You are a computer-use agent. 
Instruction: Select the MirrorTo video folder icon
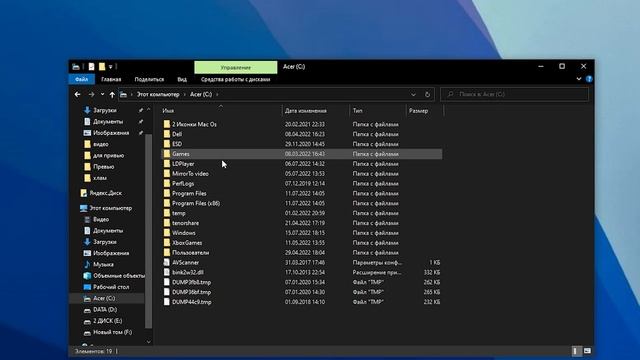coord(167,173)
